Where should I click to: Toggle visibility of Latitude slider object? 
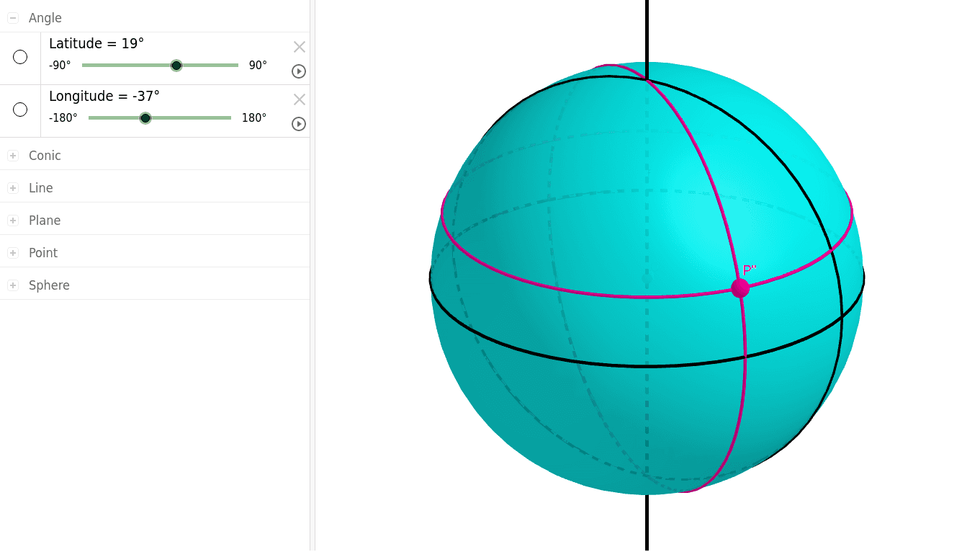point(20,57)
